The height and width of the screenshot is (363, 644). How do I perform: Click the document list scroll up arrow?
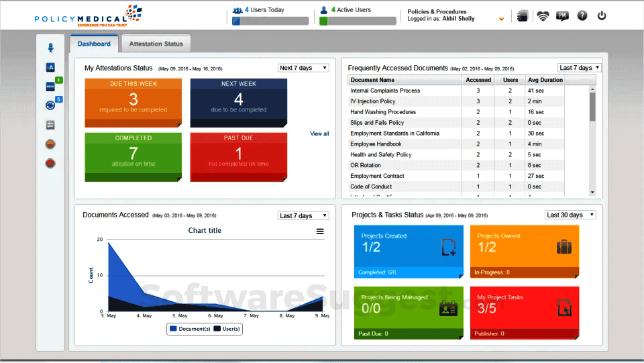(592, 89)
